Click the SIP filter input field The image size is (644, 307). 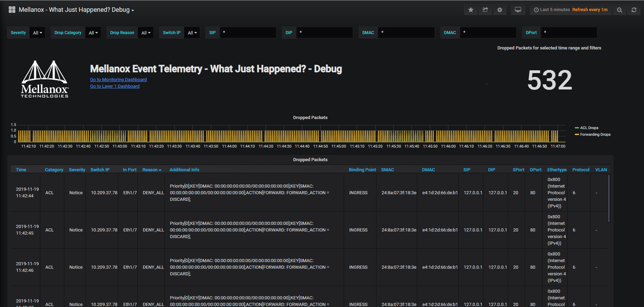point(248,33)
